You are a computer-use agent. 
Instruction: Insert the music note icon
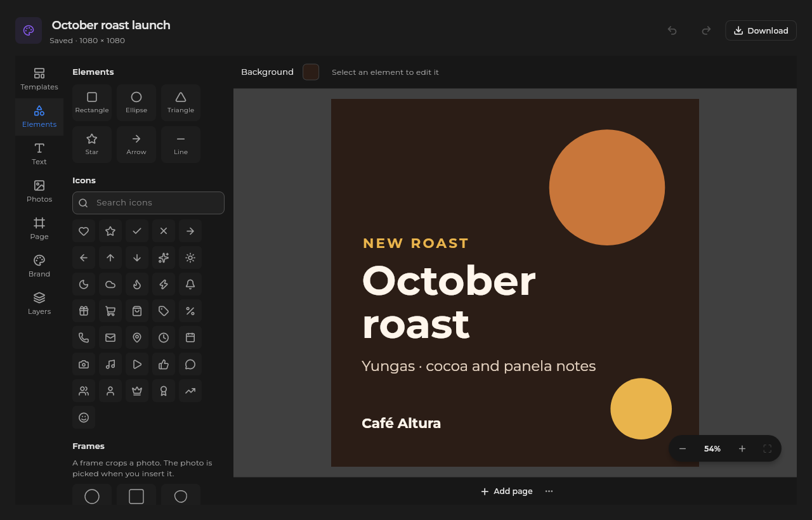(110, 364)
